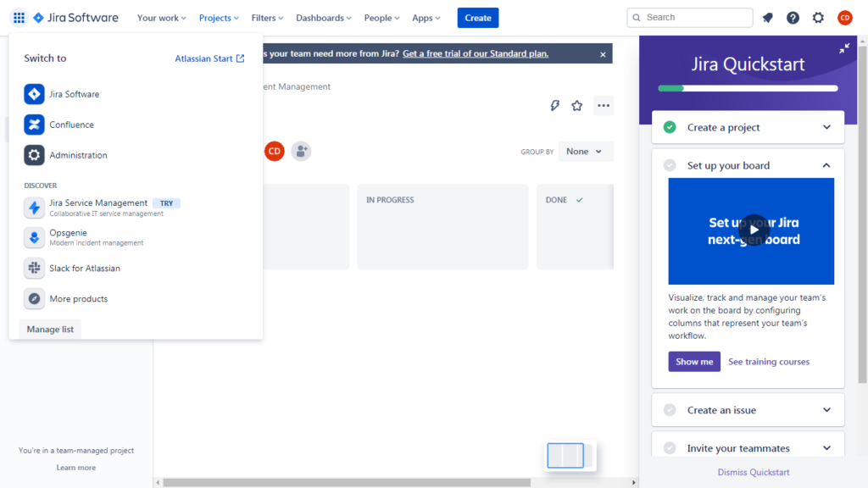
Task: Open Administration from the switcher
Action: [x=83, y=155]
